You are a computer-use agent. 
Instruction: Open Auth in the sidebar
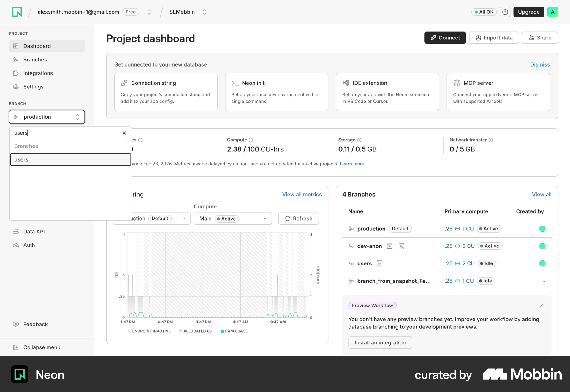click(47, 245)
